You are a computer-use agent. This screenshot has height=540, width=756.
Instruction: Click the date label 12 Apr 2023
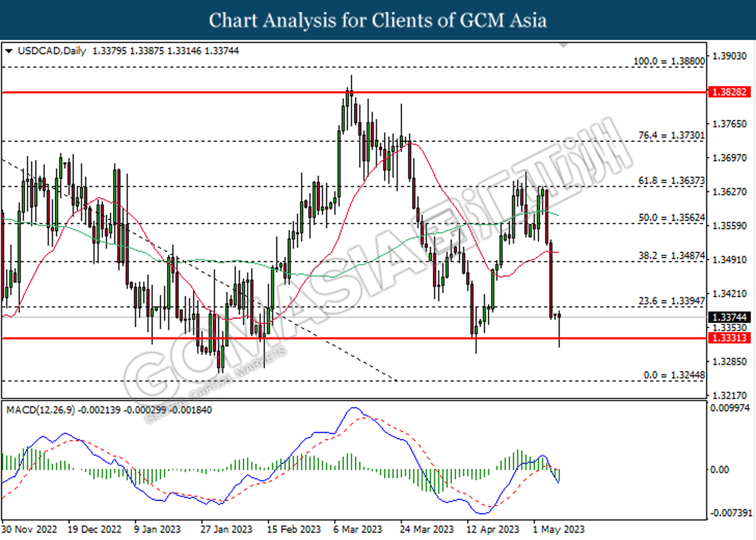click(x=493, y=529)
